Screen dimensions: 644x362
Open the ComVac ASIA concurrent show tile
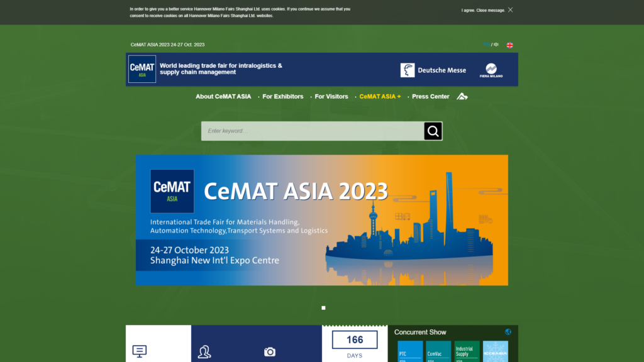(x=438, y=351)
